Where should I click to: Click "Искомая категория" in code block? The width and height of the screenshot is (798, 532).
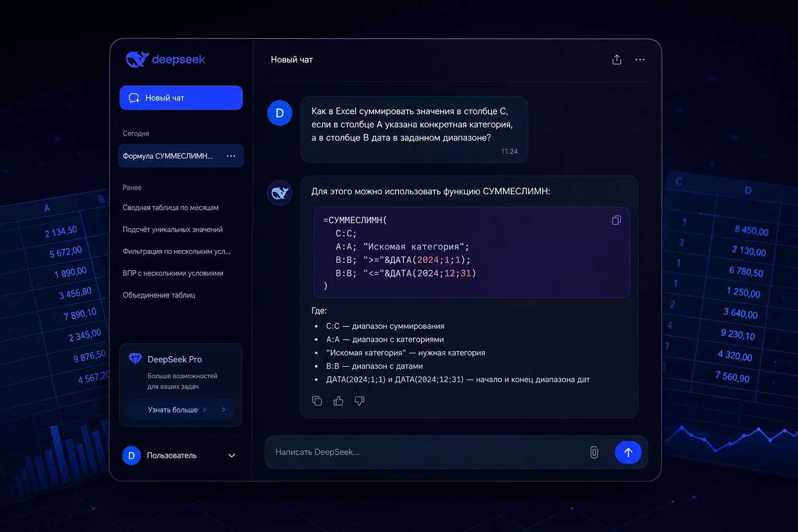[414, 247]
